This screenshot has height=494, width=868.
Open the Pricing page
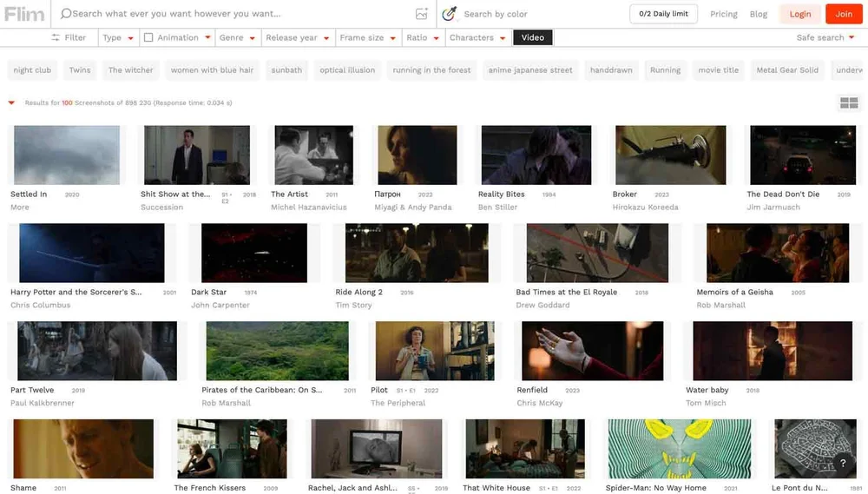[x=724, y=14]
